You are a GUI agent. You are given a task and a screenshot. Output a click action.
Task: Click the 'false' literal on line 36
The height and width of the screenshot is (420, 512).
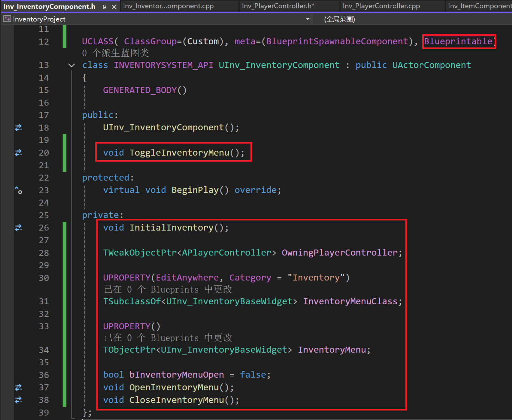(x=253, y=375)
